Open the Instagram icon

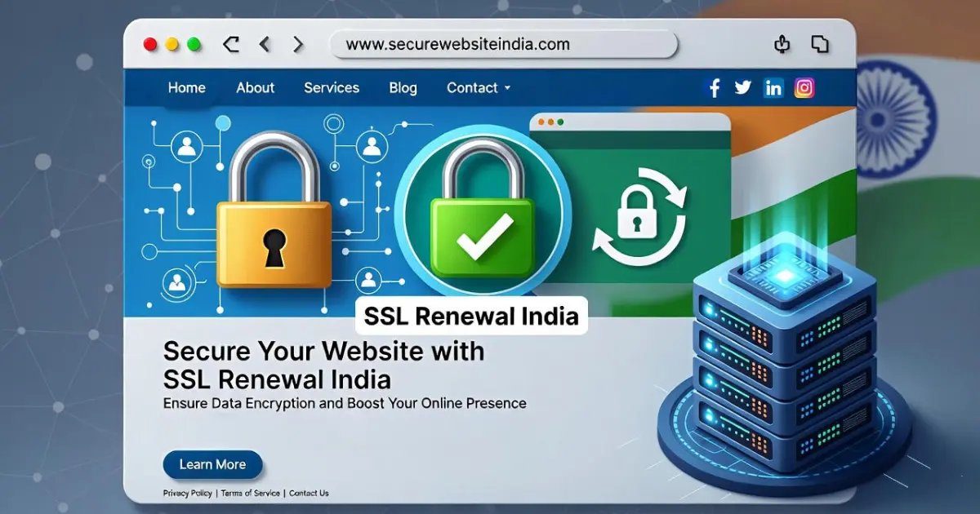click(x=804, y=88)
